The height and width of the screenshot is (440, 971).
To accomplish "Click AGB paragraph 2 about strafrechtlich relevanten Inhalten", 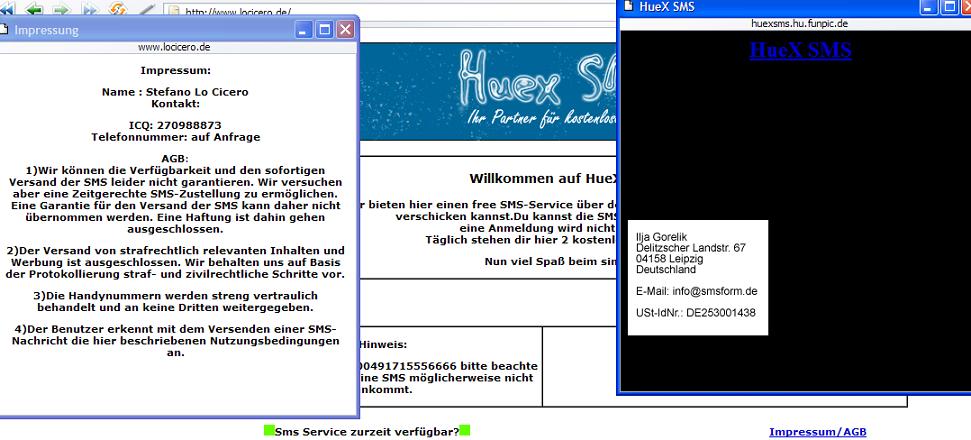I will point(175,262).
